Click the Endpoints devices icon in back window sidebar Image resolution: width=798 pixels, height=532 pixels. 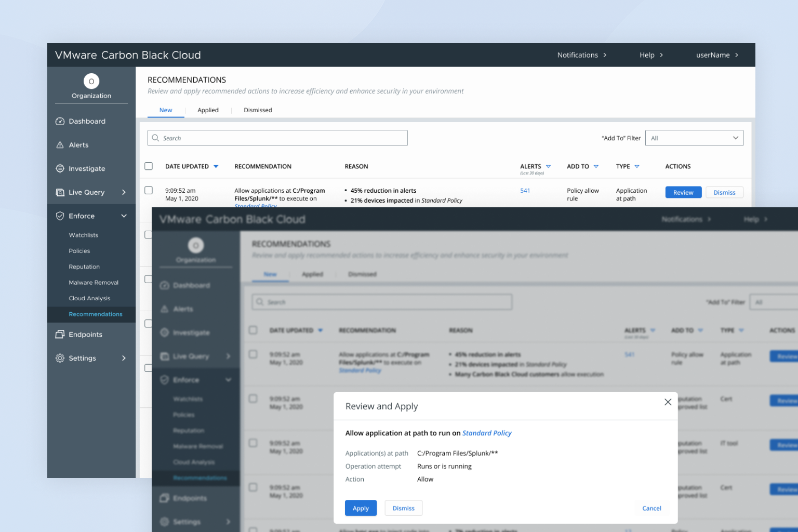(60, 334)
